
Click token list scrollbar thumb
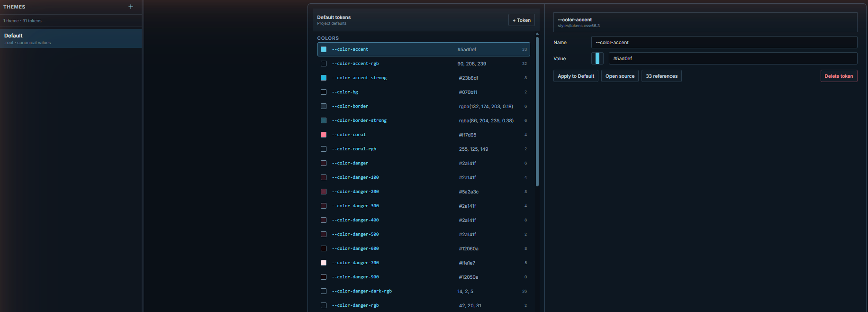pyautogui.click(x=537, y=111)
